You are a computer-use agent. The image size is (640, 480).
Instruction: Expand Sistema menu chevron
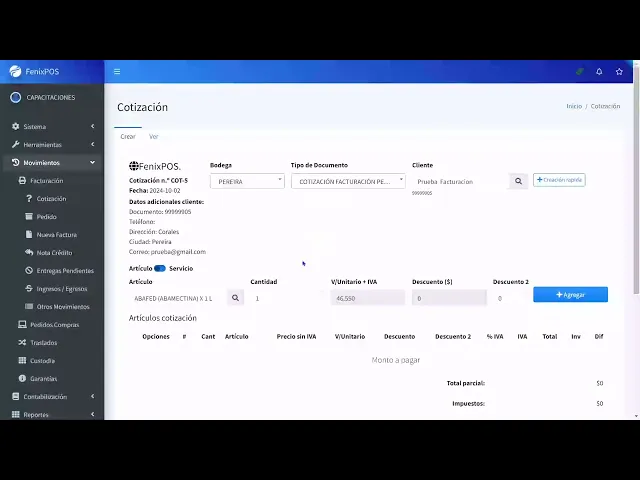coord(93,127)
